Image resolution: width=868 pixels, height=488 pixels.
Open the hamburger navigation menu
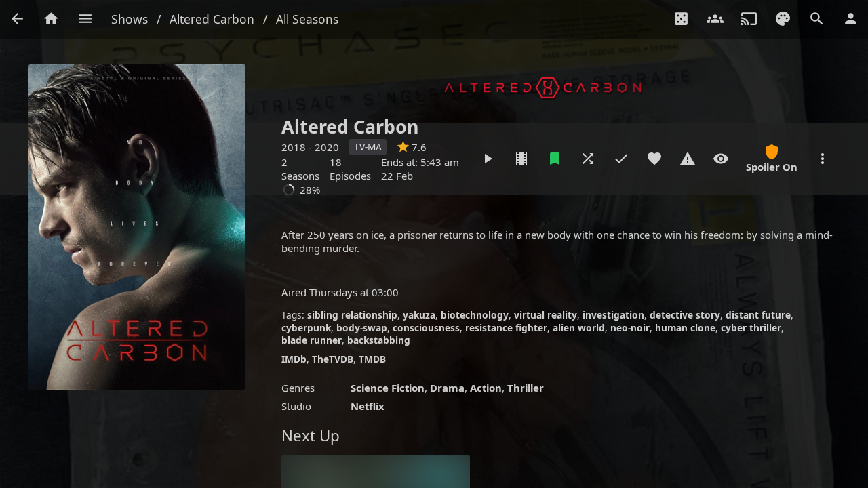[85, 19]
